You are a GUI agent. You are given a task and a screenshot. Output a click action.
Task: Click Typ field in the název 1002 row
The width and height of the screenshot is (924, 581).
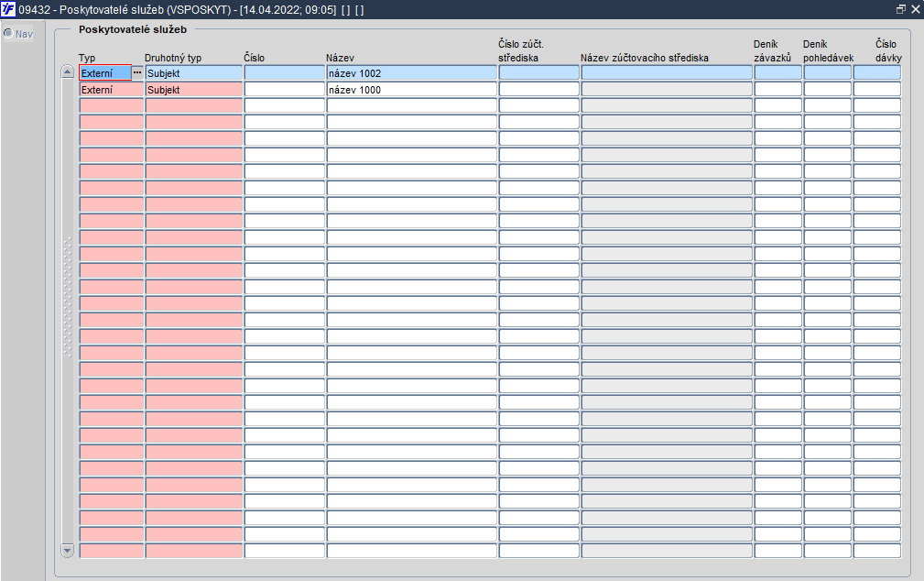click(x=105, y=72)
